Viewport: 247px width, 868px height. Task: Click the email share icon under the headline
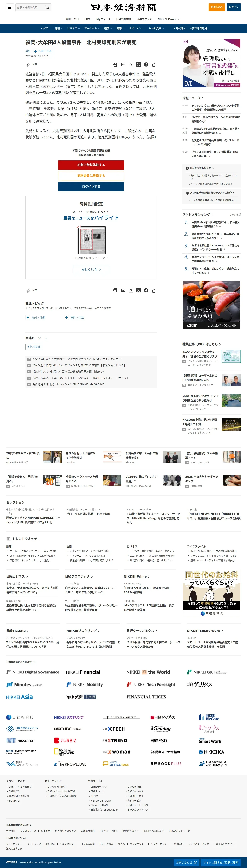(123, 65)
